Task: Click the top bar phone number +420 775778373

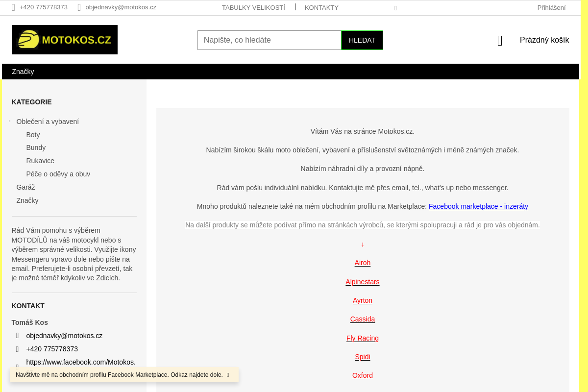Action: pos(44,7)
